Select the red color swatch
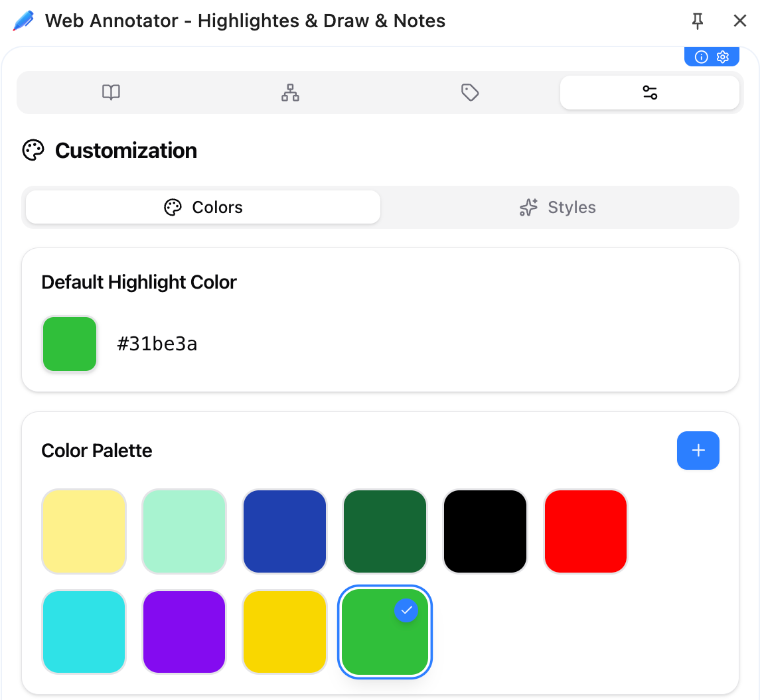Viewport: 762px width, 700px height. (585, 531)
